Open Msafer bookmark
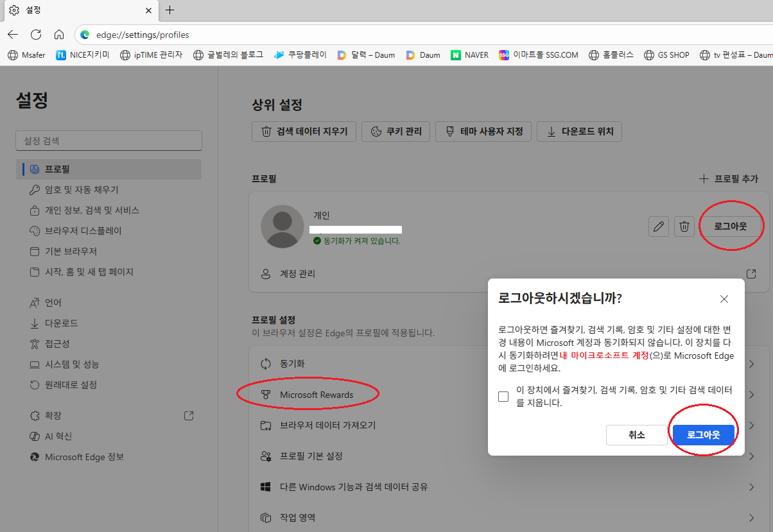 (26, 55)
